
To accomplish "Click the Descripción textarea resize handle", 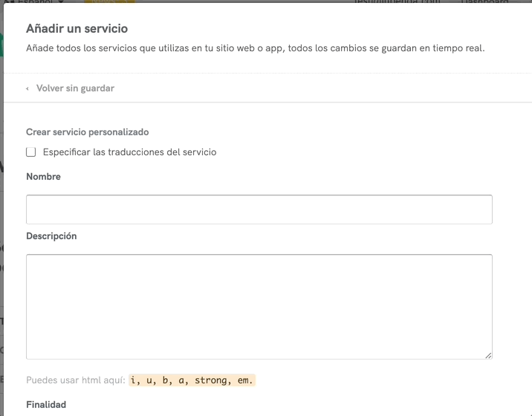I will (x=488, y=356).
